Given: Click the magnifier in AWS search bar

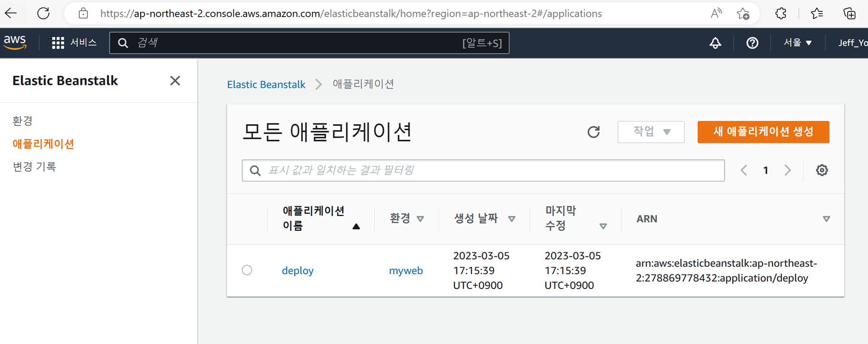Looking at the screenshot, I should point(123,43).
